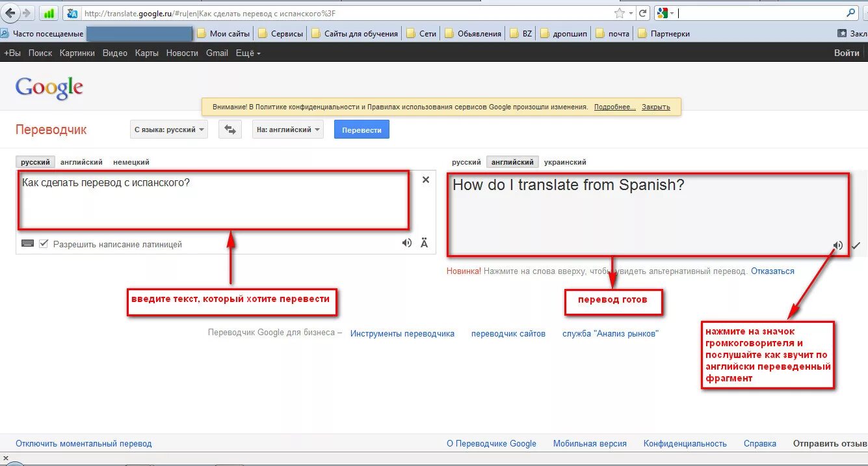Open the О Переводчике Google footer link
Viewport: 868px width, 466px height.
pos(492,443)
